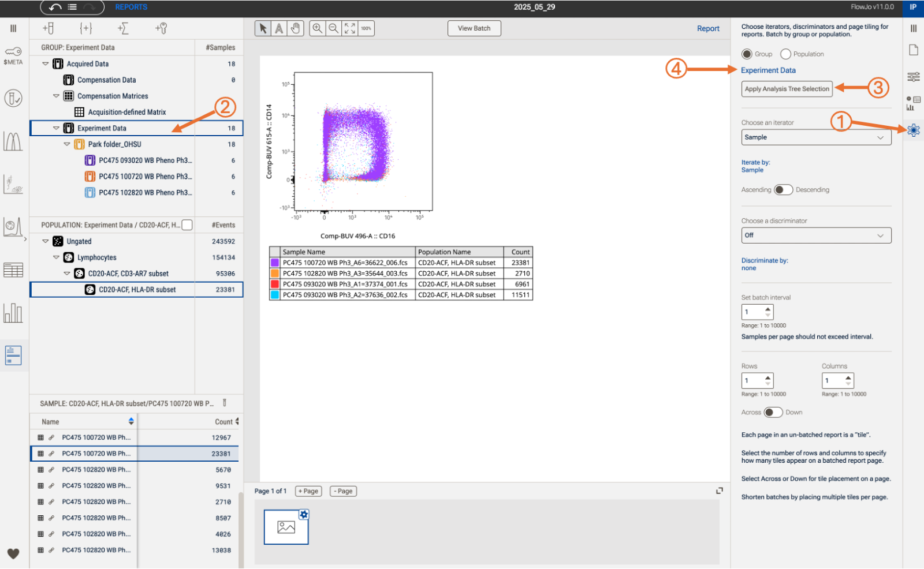Viewport: 924px width, 569px height.
Task: Click the heart icon in sidebar
Action: click(x=13, y=553)
